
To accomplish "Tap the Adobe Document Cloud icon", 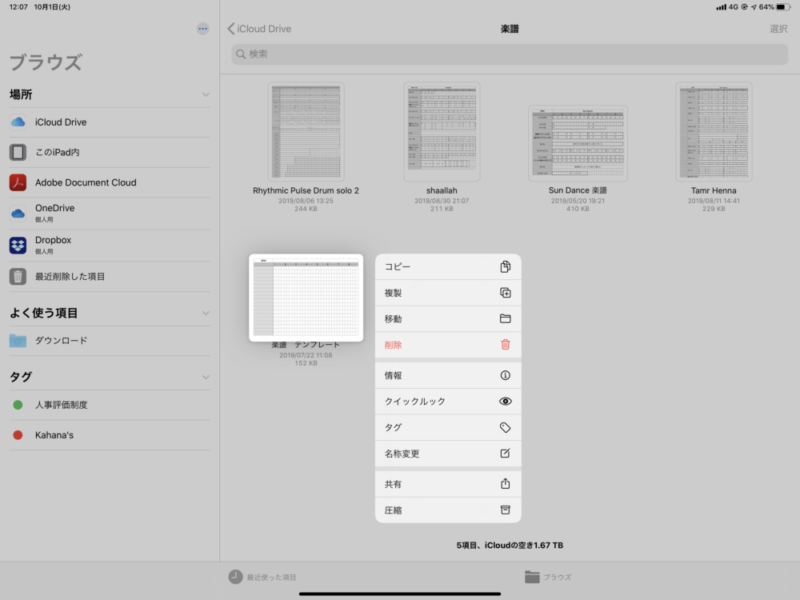I will 18,182.
